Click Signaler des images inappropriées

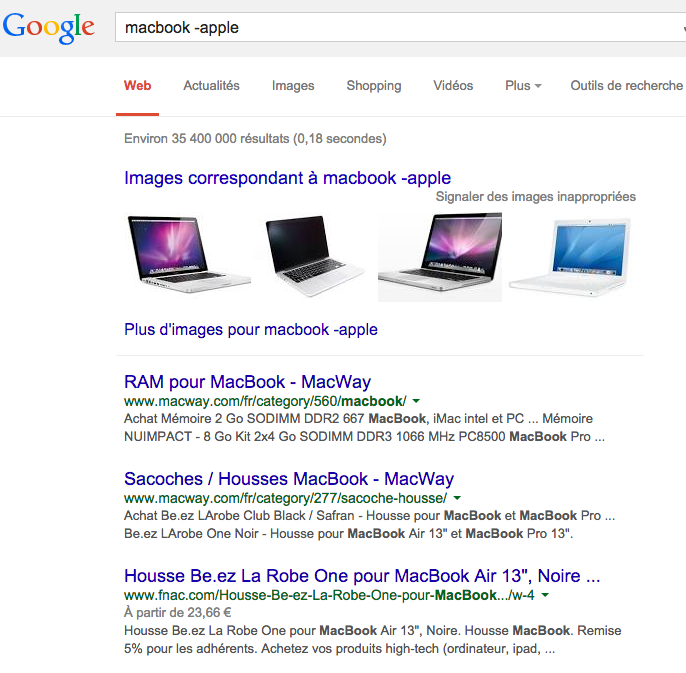pyautogui.click(x=536, y=196)
